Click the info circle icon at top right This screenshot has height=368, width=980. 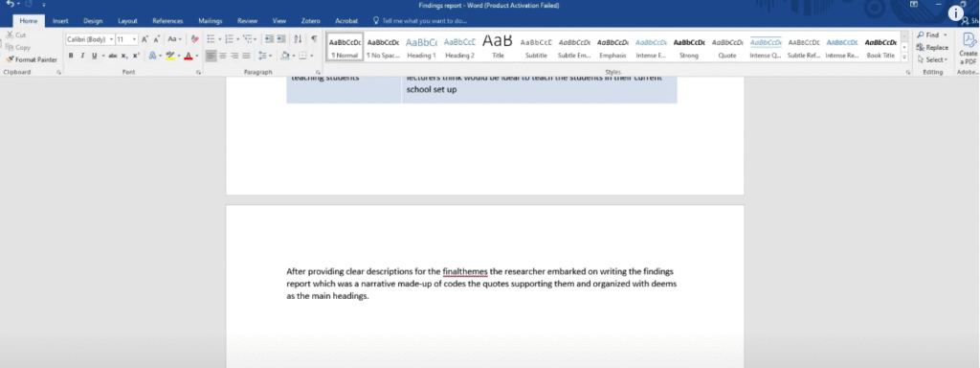click(956, 13)
